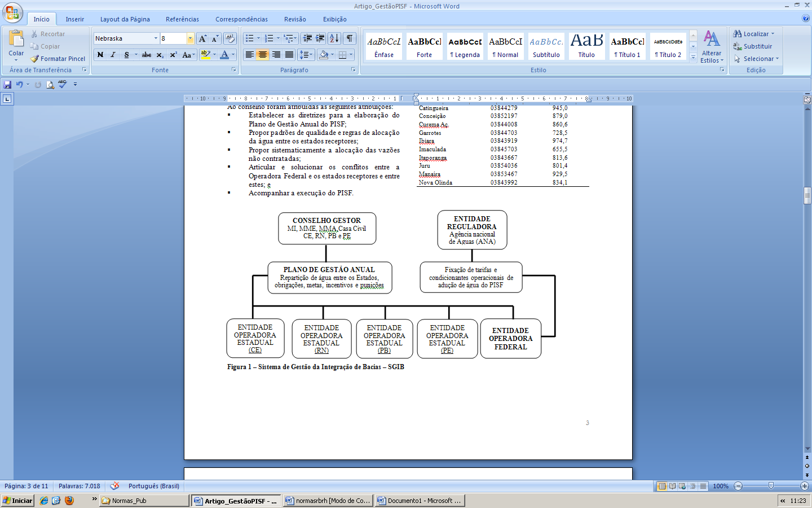The image size is (812, 508).
Task: Switch to Full Screen Reading view
Action: [x=672, y=486]
